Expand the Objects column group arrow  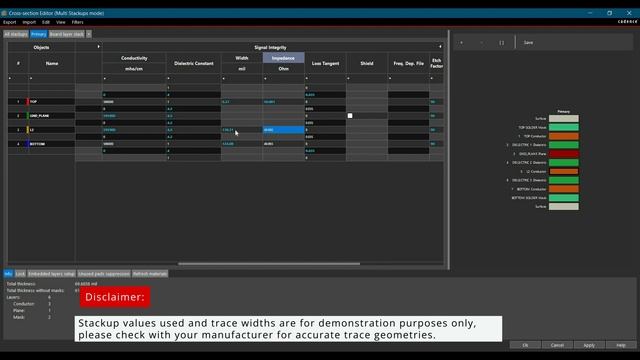click(x=98, y=47)
